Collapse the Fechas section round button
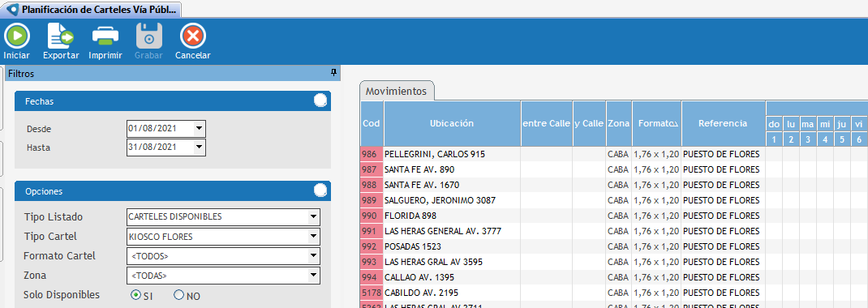This screenshot has width=868, height=308. click(320, 101)
